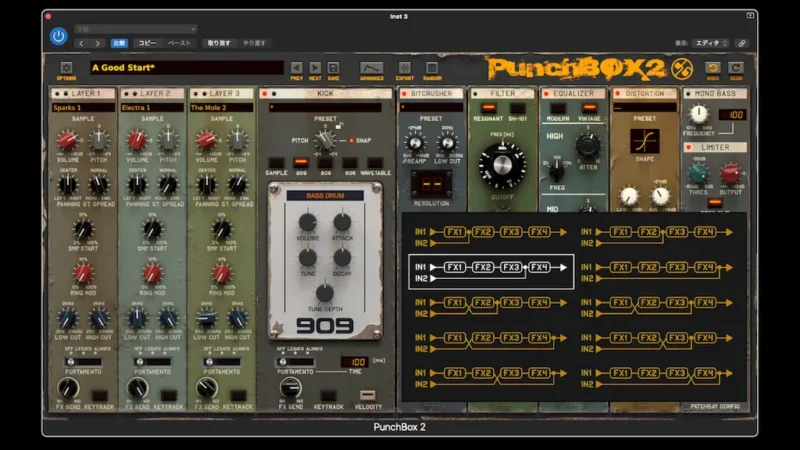Select the 808 kick generator
This screenshot has height=450, width=800.
(326, 163)
